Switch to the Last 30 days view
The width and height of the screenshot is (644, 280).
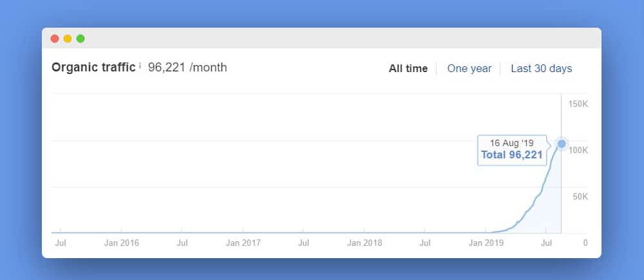pyautogui.click(x=542, y=69)
